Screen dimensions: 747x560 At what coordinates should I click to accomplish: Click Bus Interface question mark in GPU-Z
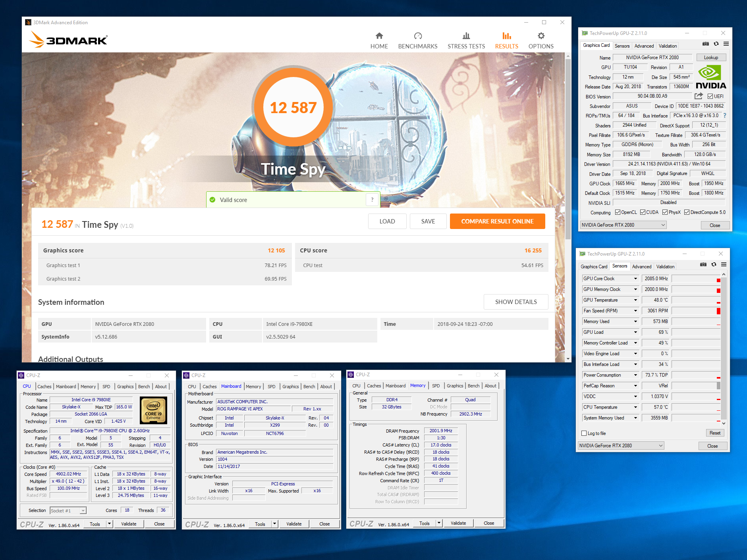pyautogui.click(x=725, y=115)
